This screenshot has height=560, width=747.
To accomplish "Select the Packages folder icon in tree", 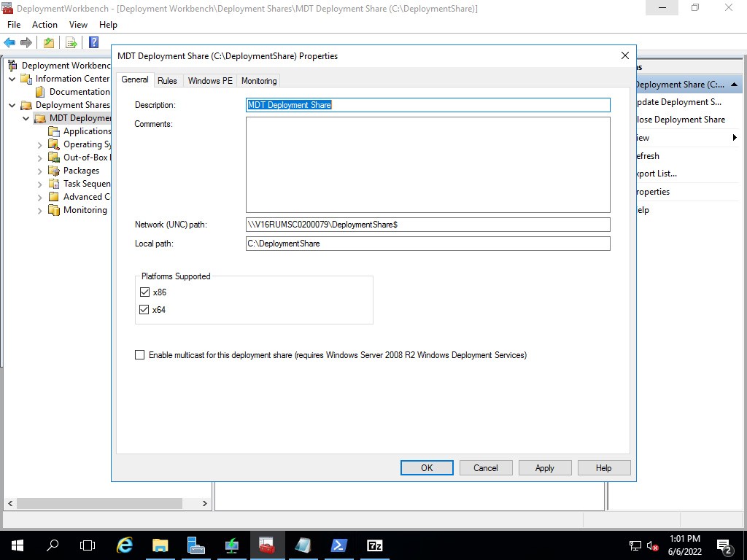I will pyautogui.click(x=54, y=171).
